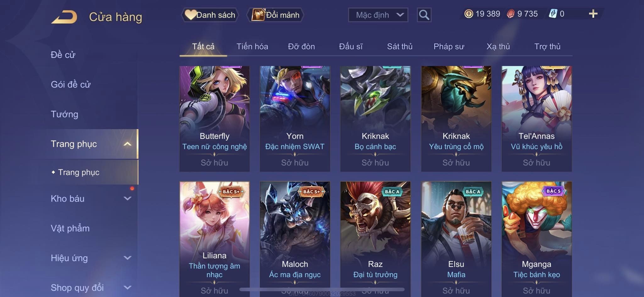Viewport: 644px width, 297px height.
Task: Click the plus icon to add currency
Action: tap(593, 13)
